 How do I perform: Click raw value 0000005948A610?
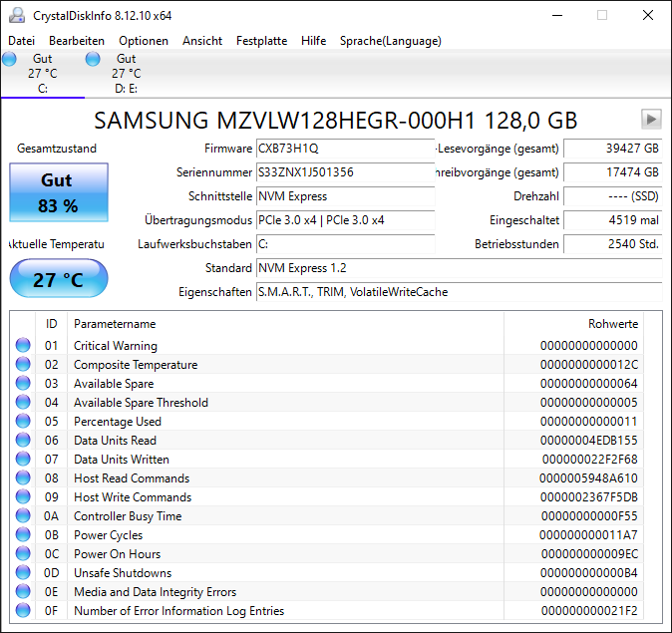pyautogui.click(x=588, y=477)
